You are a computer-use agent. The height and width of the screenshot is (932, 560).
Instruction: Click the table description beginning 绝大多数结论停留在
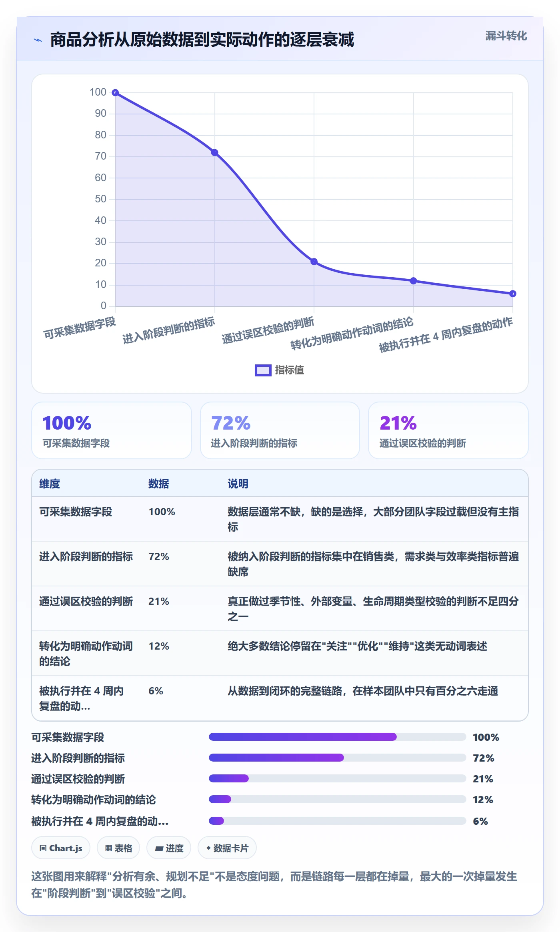pos(357,646)
